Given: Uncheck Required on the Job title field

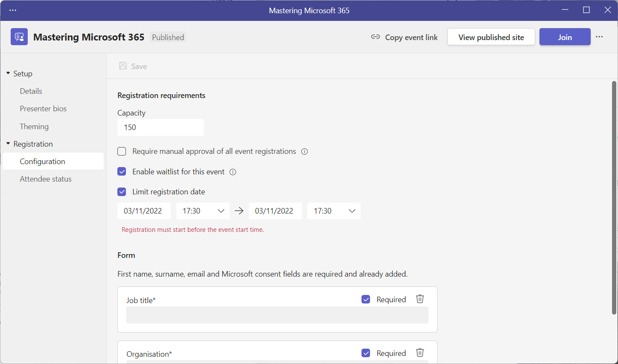Looking at the screenshot, I should pyautogui.click(x=366, y=299).
